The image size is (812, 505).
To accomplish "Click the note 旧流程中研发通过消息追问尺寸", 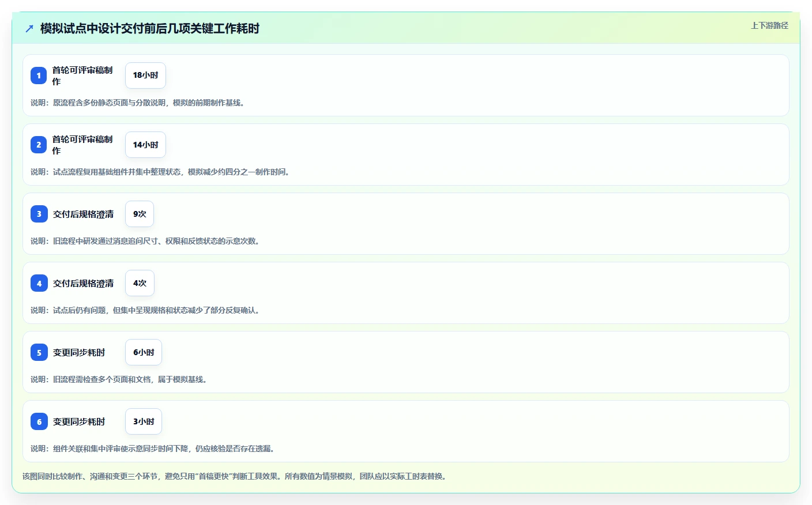I will [146, 241].
